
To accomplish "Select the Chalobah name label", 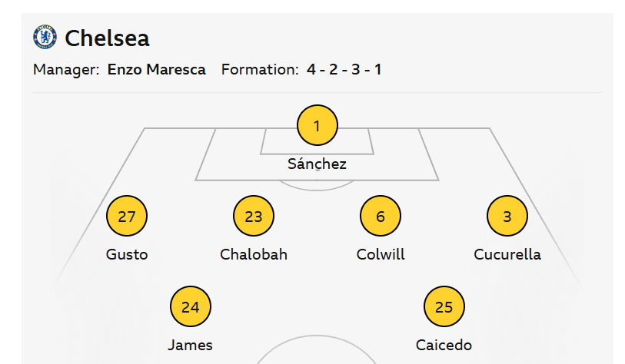I will click(254, 254).
